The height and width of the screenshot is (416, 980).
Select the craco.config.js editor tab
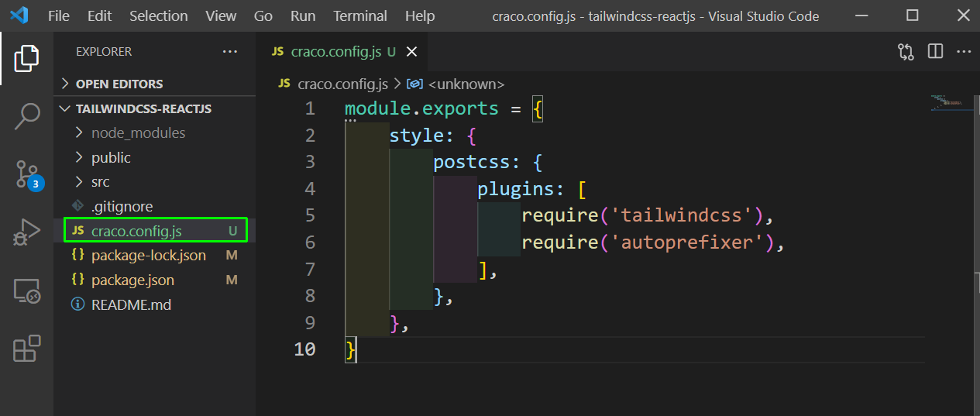[x=343, y=52]
